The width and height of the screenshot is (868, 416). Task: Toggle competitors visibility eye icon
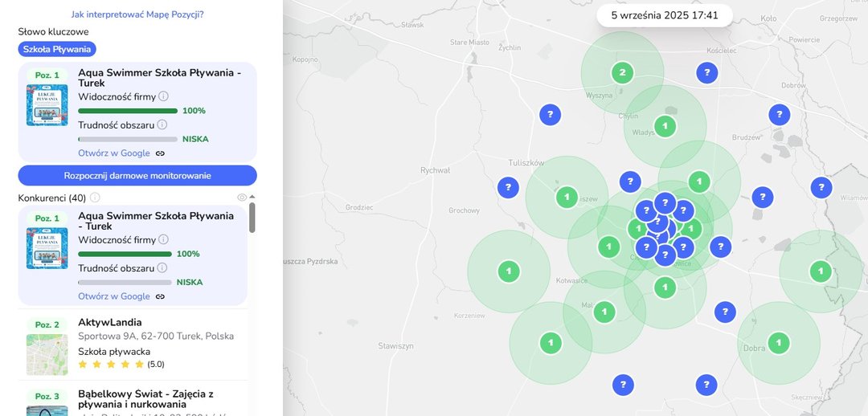tap(242, 197)
